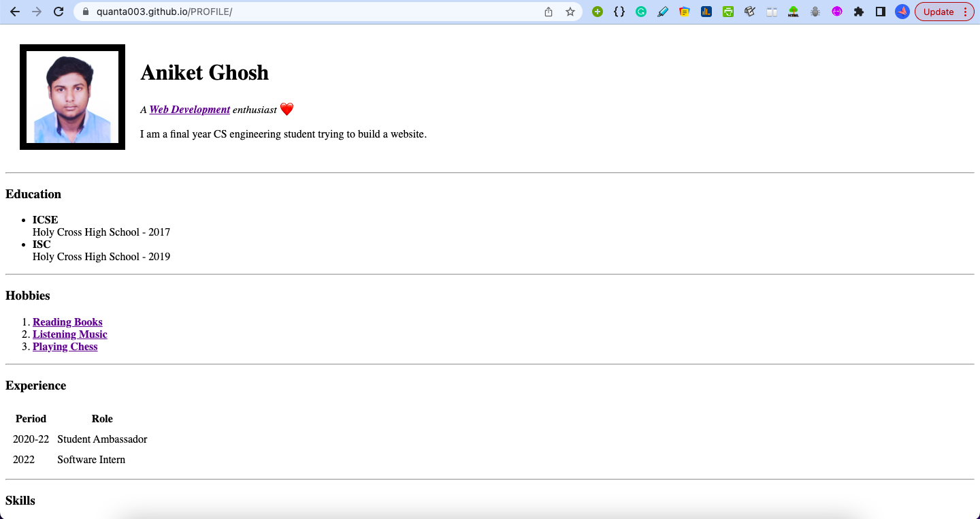980x519 pixels.
Task: Click the bug-shaped debugger extension icon
Action: 815,12
